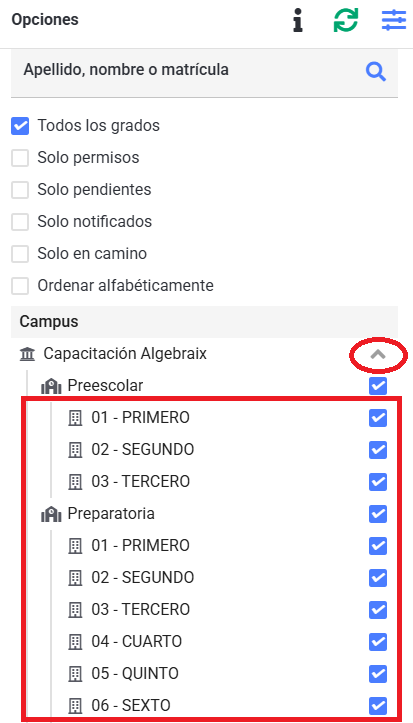This screenshot has width=413, height=723.
Task: Collapse Capacitación Algebraix with chevron arrow
Action: pyautogui.click(x=378, y=354)
